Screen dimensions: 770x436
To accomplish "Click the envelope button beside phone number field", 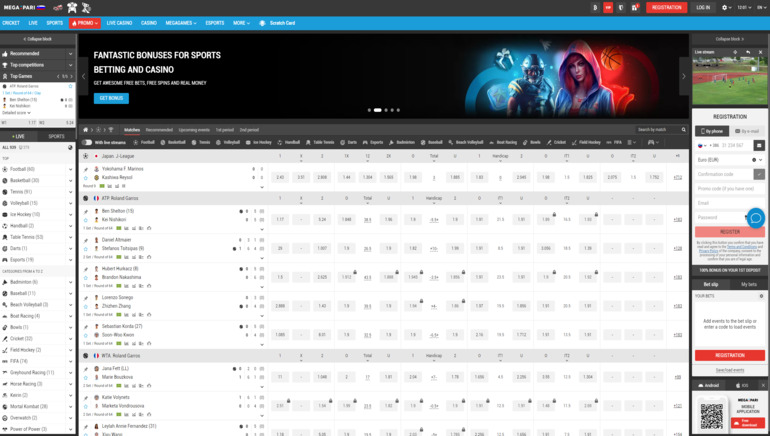I will pos(759,145).
